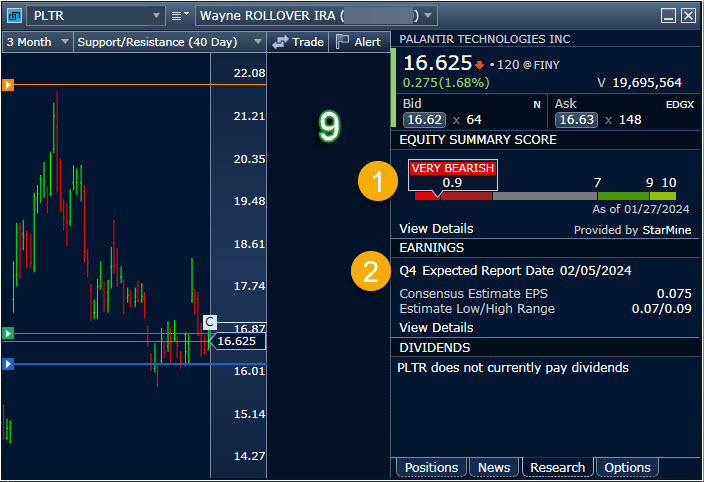Click the blue support line marker
Screen dimensions: 704x482
point(8,364)
